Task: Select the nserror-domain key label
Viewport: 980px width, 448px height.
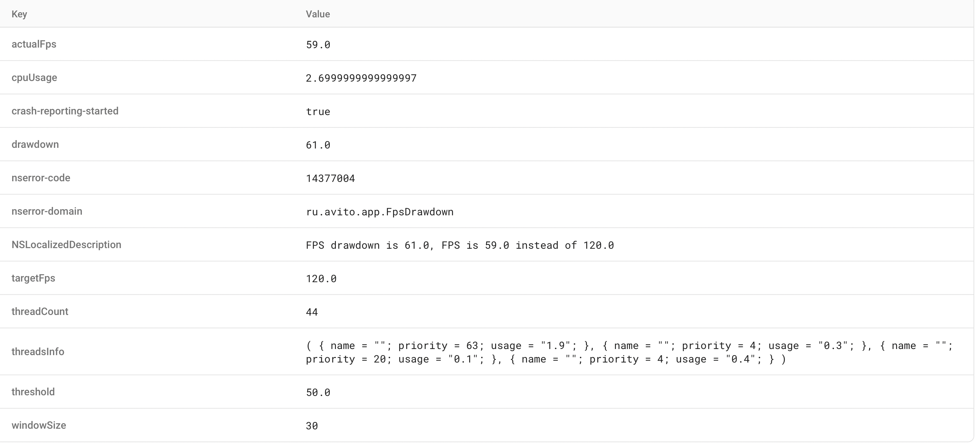Action: (x=47, y=211)
